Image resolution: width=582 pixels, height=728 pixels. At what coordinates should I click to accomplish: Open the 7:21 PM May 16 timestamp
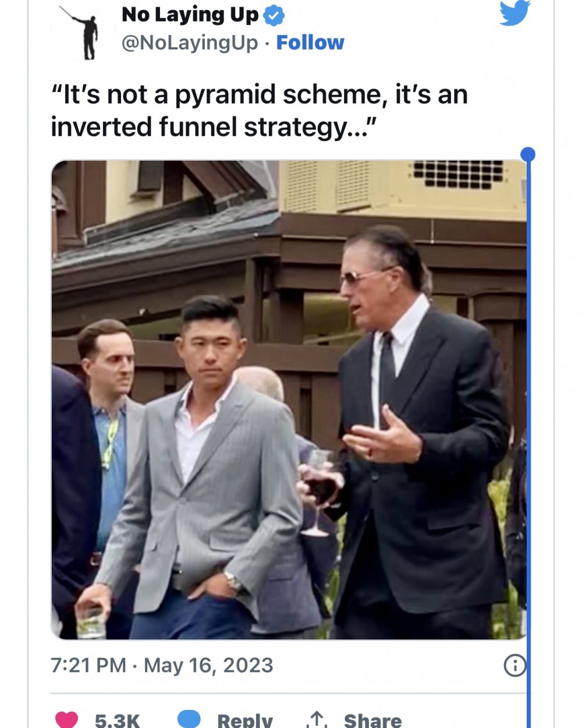[x=162, y=665]
